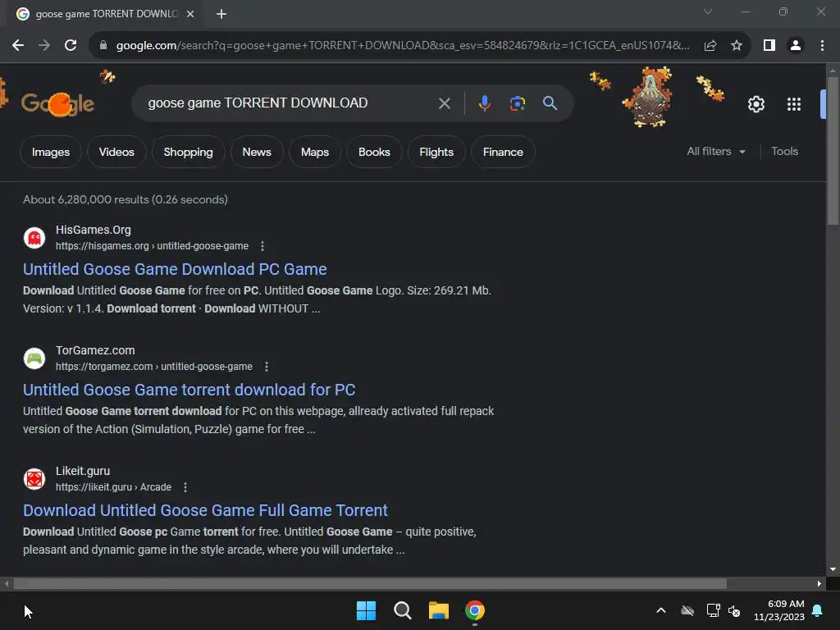Reload the Google search page

tap(71, 46)
